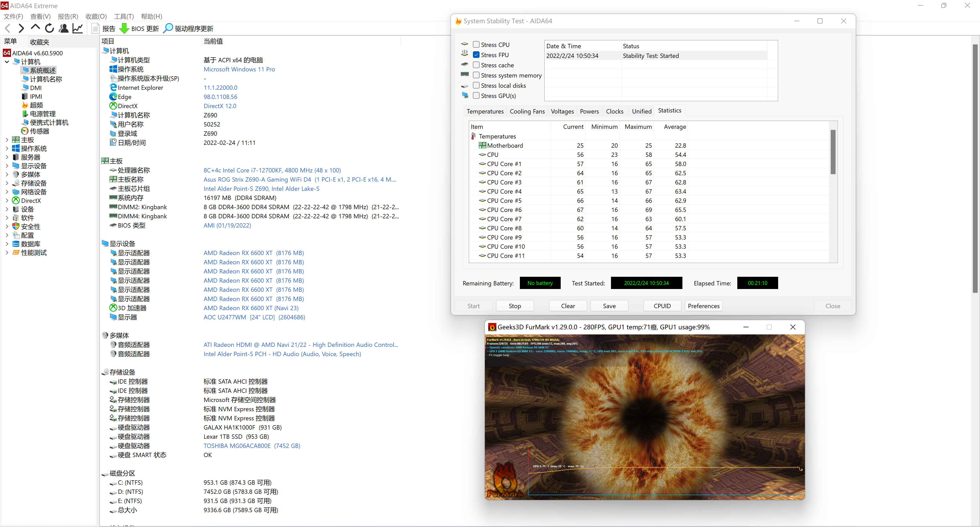Click the Save button
Viewport: 980px width, 527px height.
pyautogui.click(x=609, y=306)
